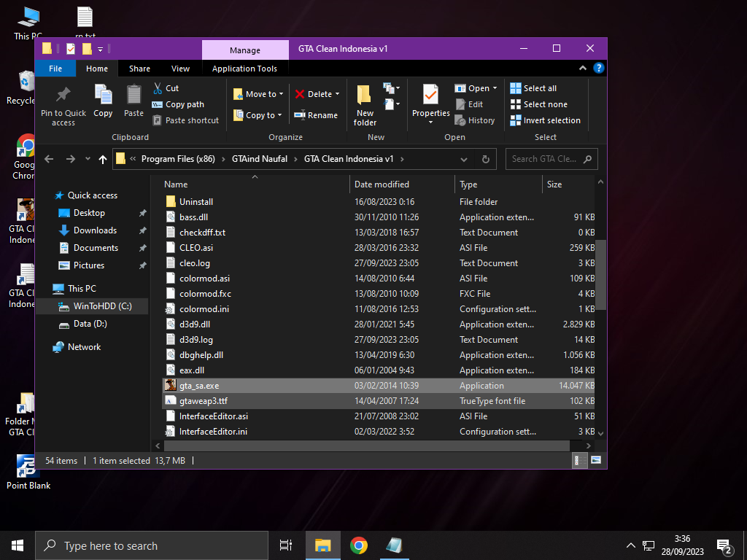Switch to Details view icon in status bar
This screenshot has width=747, height=560.
click(579, 461)
